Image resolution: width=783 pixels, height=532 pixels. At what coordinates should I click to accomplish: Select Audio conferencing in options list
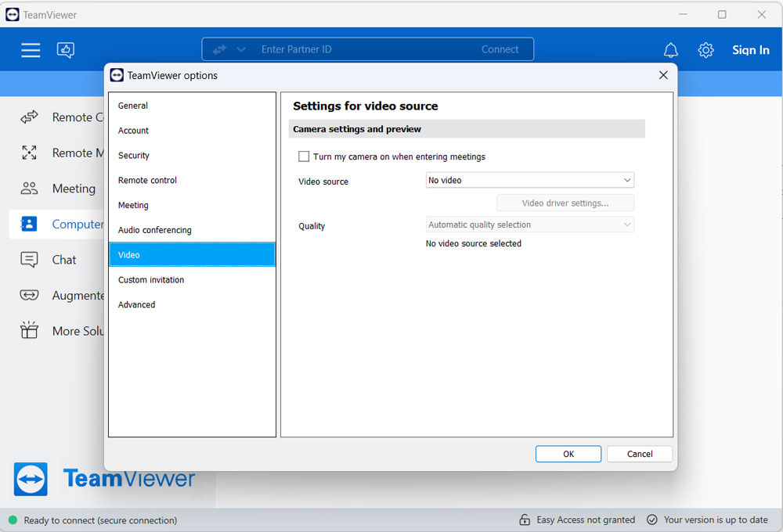(193, 230)
